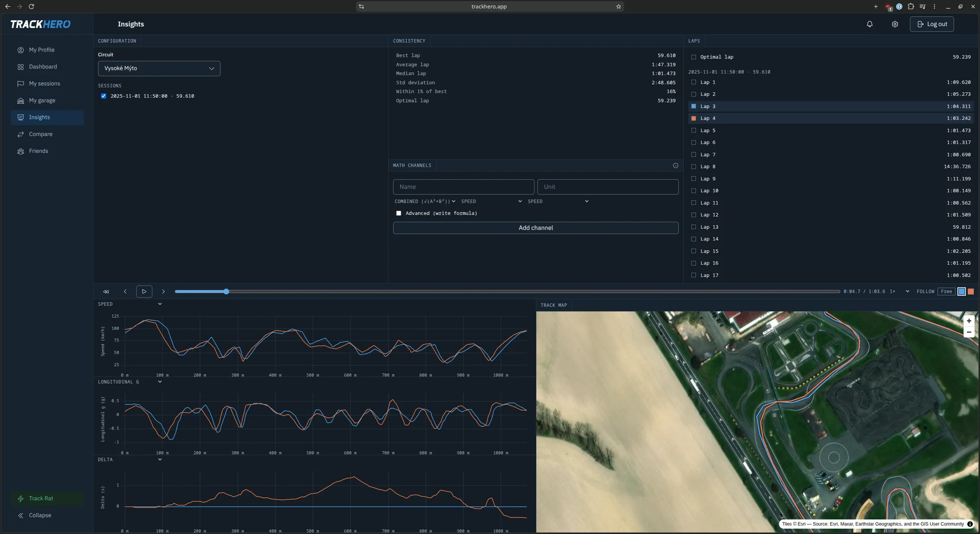Open the first SPEED channel dropdown

[x=491, y=201]
